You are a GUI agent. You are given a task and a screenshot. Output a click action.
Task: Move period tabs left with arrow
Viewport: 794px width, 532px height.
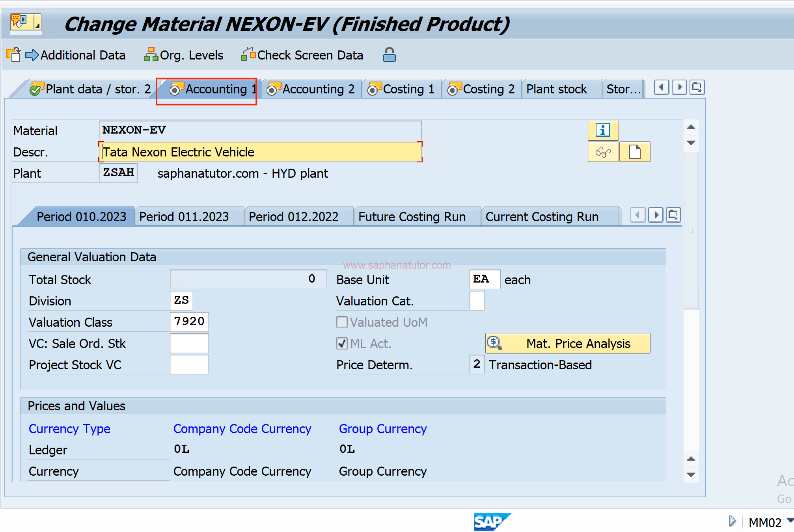tap(637, 215)
